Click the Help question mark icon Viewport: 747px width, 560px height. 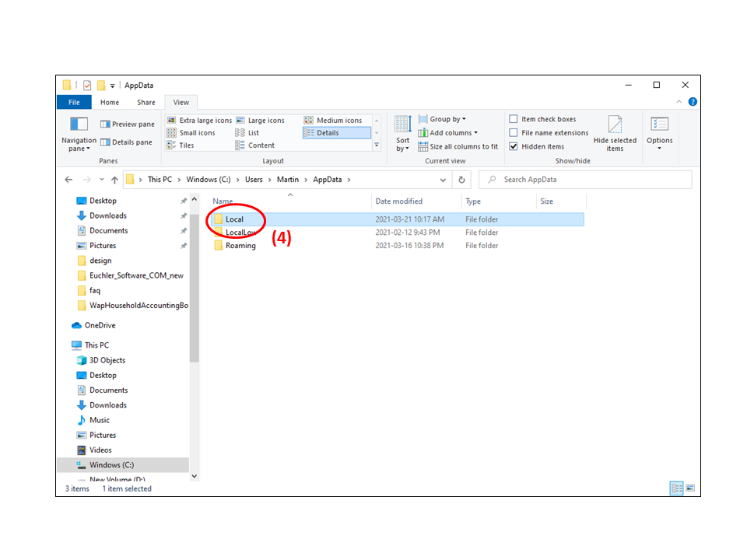click(693, 102)
